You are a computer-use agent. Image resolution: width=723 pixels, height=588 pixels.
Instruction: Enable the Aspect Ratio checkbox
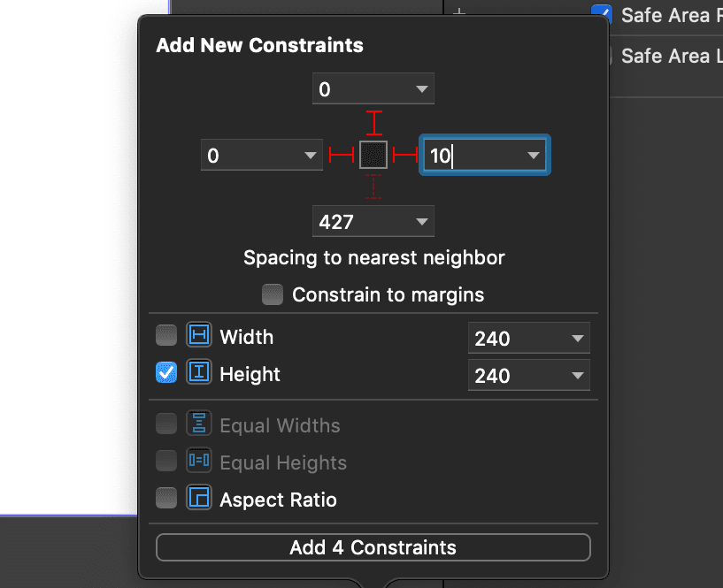166,499
